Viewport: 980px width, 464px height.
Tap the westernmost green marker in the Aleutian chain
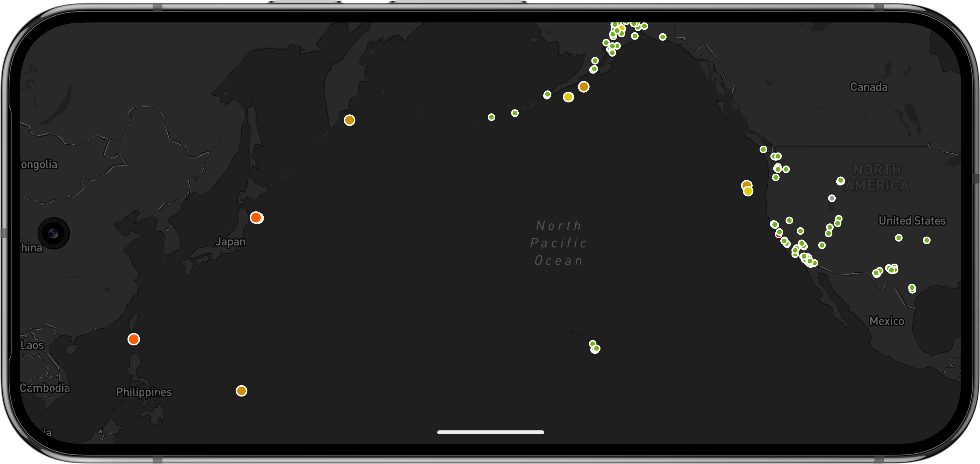pyautogui.click(x=491, y=117)
